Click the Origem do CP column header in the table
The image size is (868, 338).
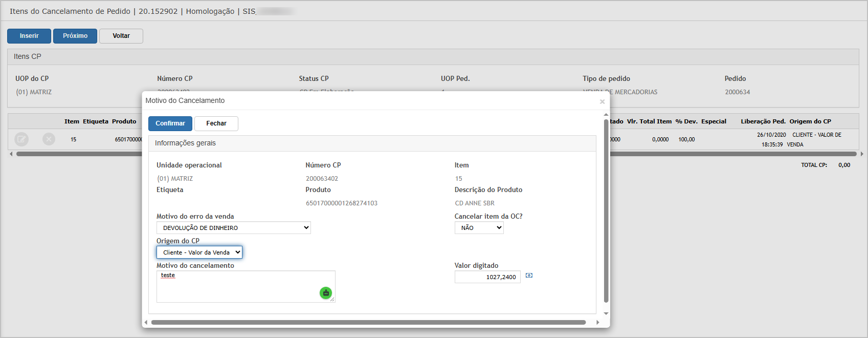click(x=810, y=121)
